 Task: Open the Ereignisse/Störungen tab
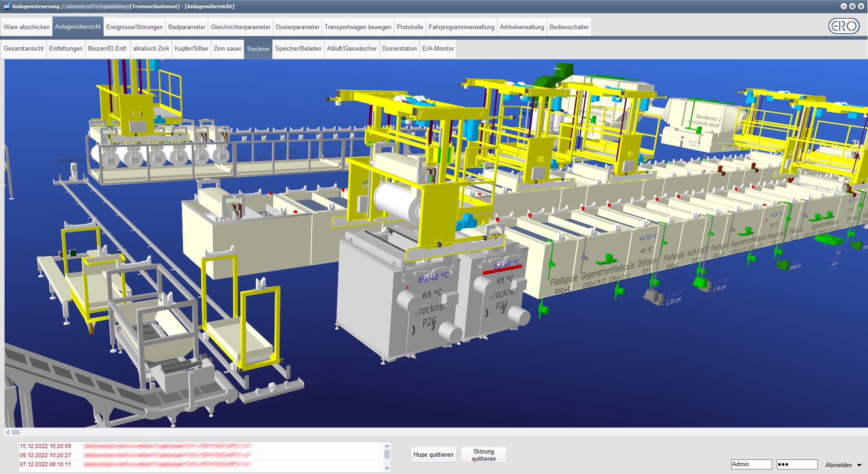[134, 27]
